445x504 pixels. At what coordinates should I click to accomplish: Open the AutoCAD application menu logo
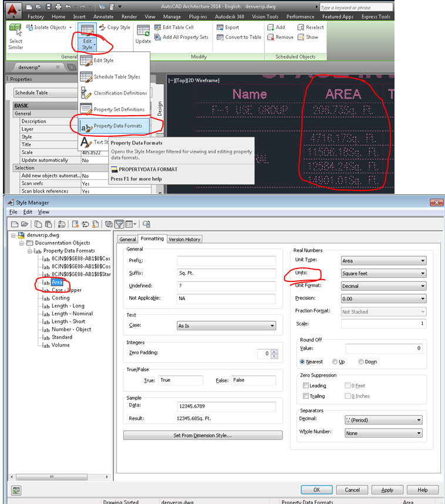[x=12, y=10]
